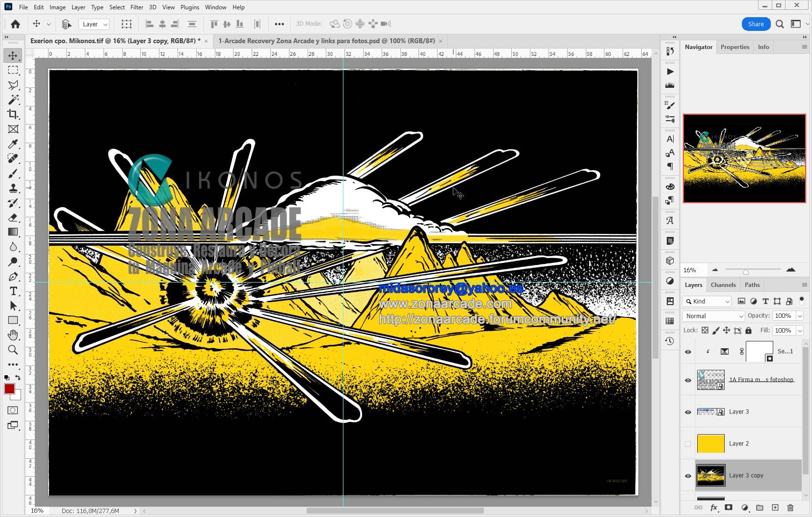The height and width of the screenshot is (517, 812).
Task: Click the Share button
Action: tap(756, 24)
